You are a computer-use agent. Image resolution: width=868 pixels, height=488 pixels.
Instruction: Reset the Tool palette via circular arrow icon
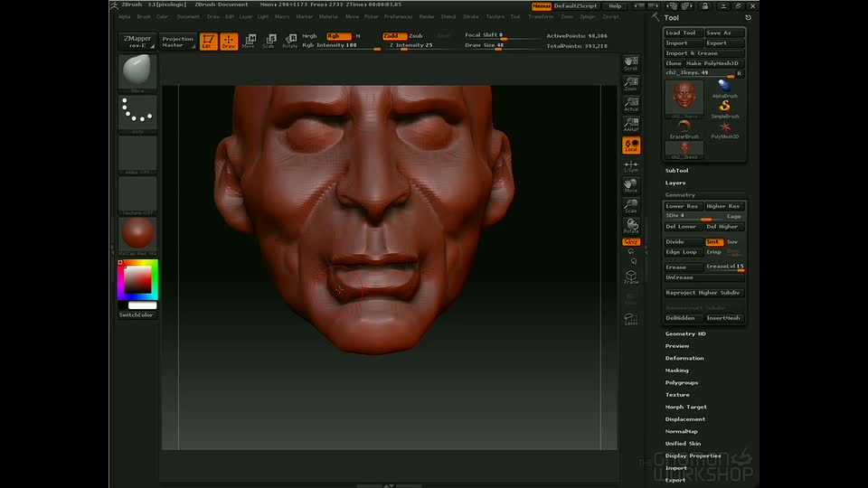(x=748, y=18)
